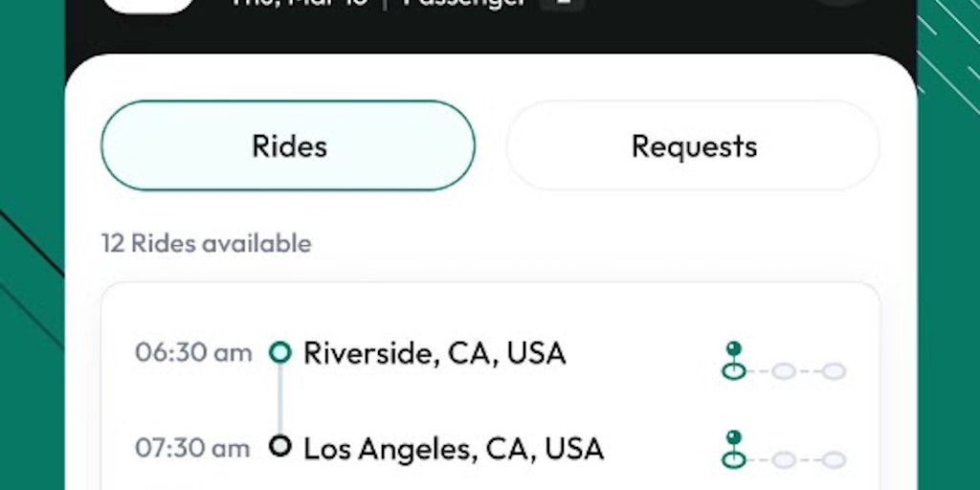
Task: Click the green map pin beside Riverside
Action: (734, 360)
